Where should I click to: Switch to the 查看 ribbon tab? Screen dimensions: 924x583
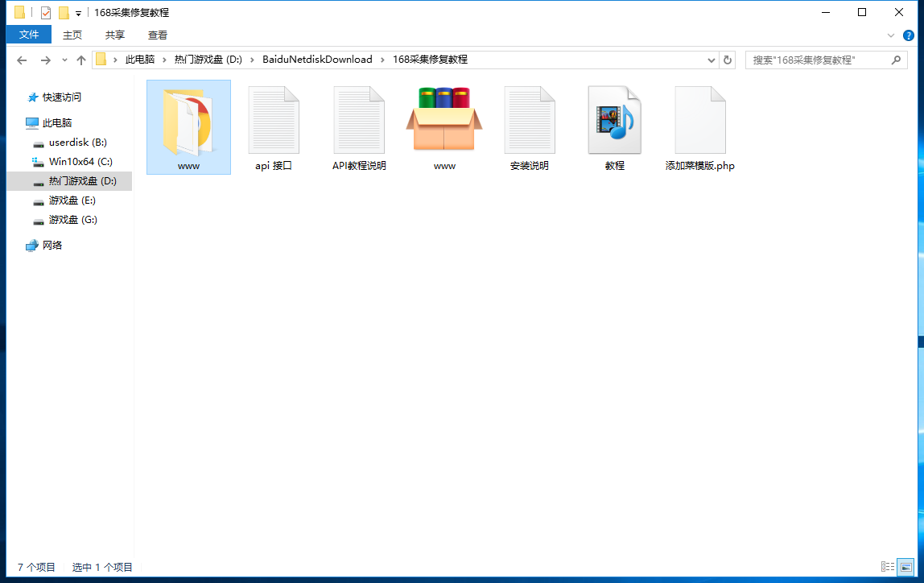158,35
